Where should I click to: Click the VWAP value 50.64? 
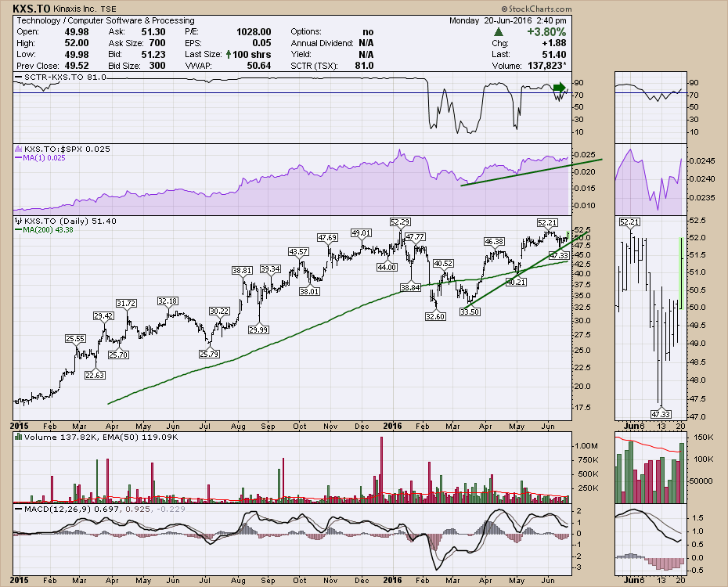click(259, 66)
